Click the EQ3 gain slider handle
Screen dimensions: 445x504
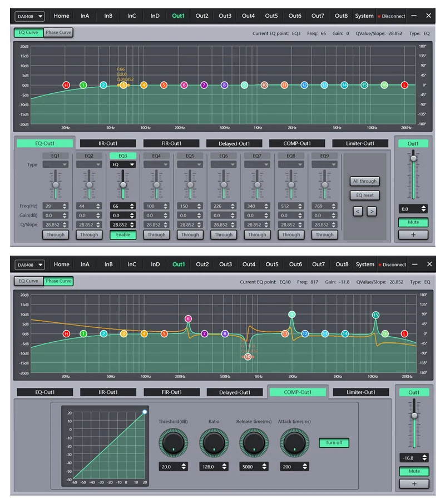[123, 185]
